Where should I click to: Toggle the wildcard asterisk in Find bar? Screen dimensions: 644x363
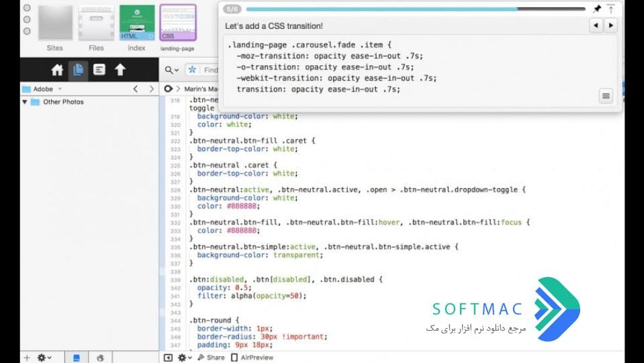[192, 70]
